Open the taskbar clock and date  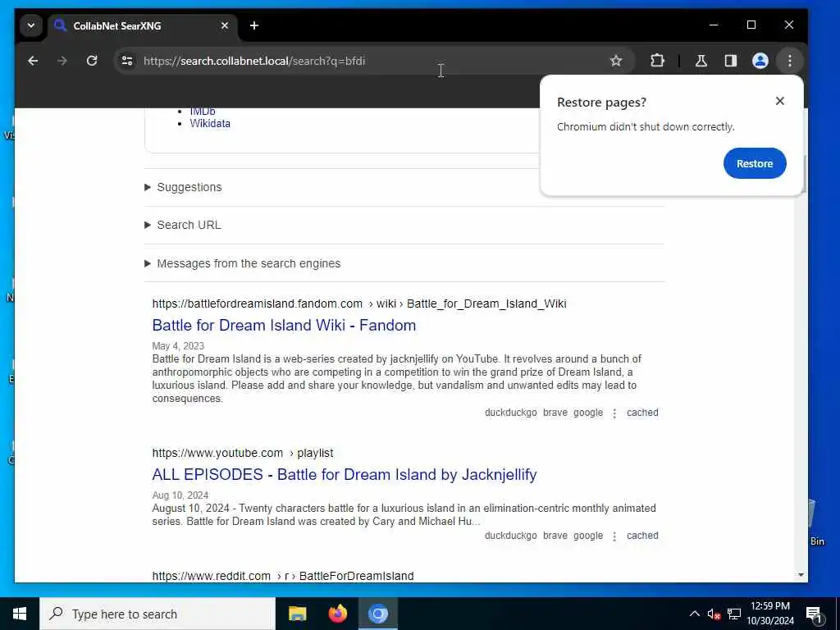(770, 614)
